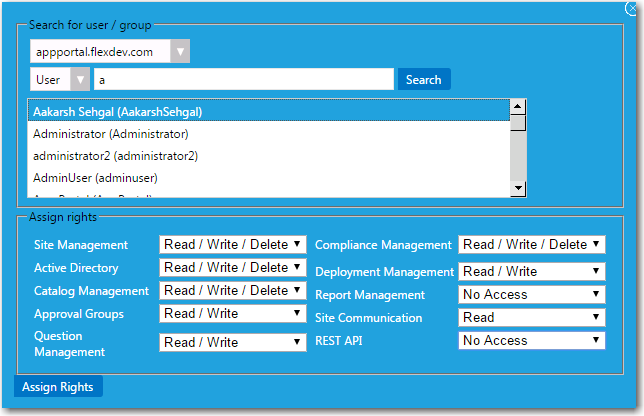Click the user list scroll up arrow
Viewport: 644px width, 416px height.
(x=518, y=106)
